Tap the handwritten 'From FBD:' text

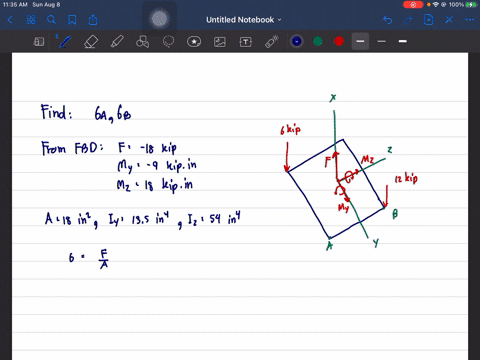(x=72, y=148)
